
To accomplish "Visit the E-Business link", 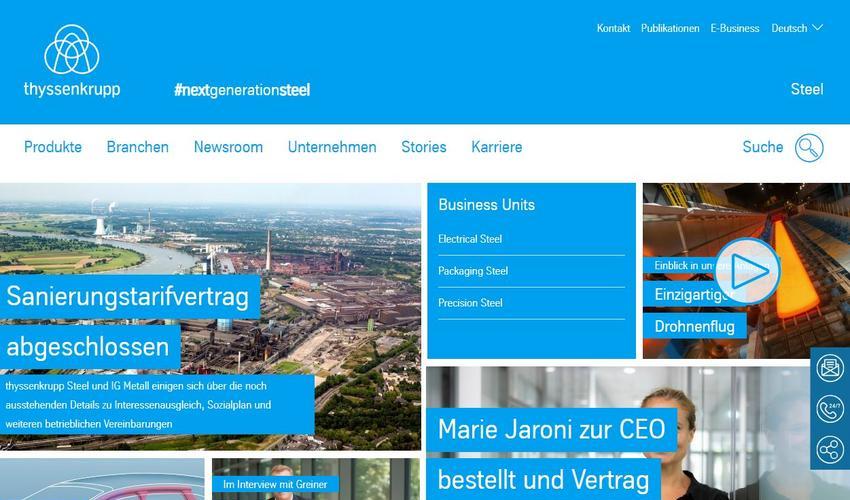I will click(x=735, y=28).
